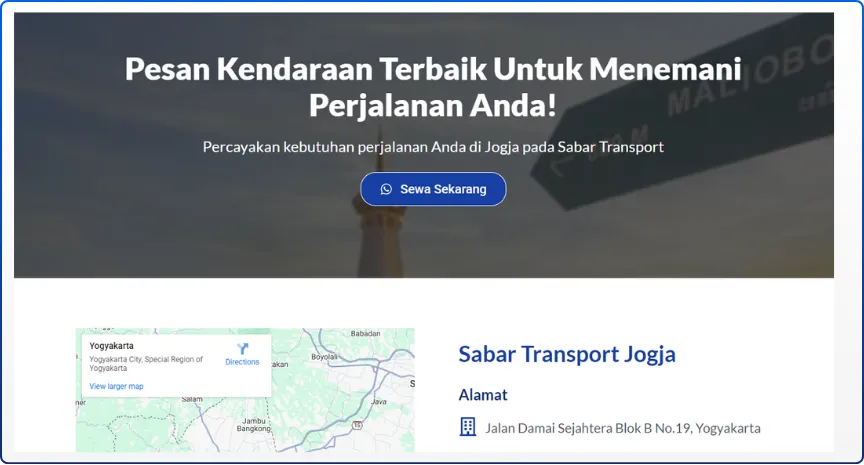Click the Boyolali label on the map
864x465 pixels.
pyautogui.click(x=324, y=356)
